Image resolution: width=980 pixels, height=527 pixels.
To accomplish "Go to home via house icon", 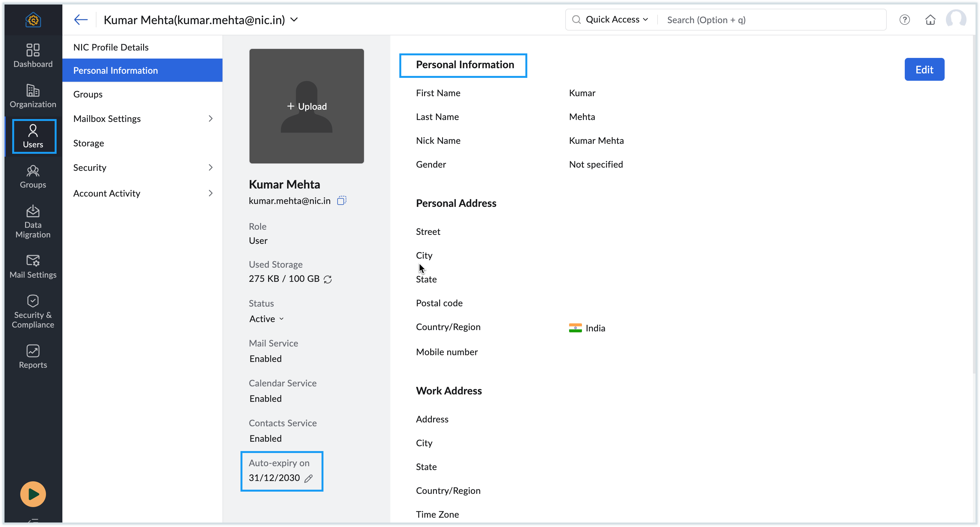I will tap(930, 19).
